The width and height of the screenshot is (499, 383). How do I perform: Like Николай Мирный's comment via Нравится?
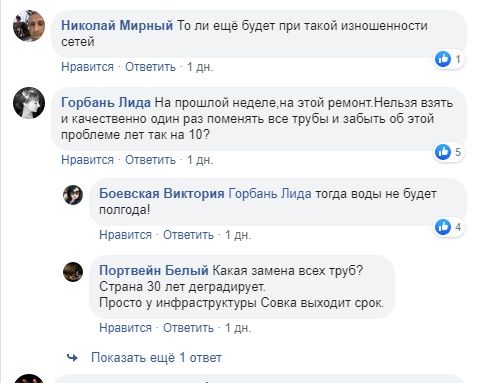tap(87, 67)
